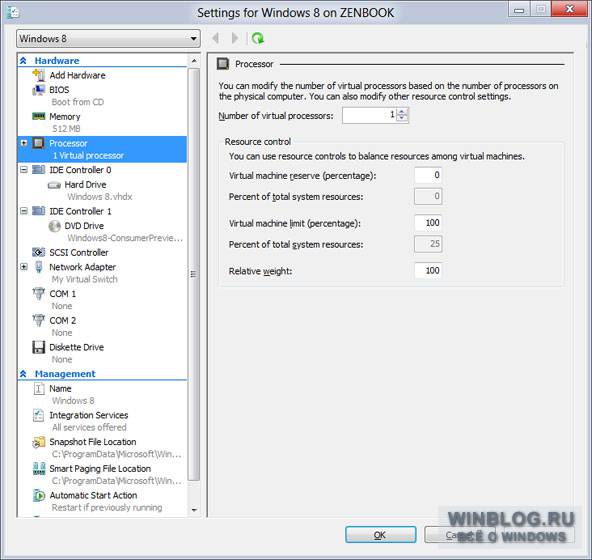Expand the Processor tree node
592x560 pixels.
tap(24, 143)
